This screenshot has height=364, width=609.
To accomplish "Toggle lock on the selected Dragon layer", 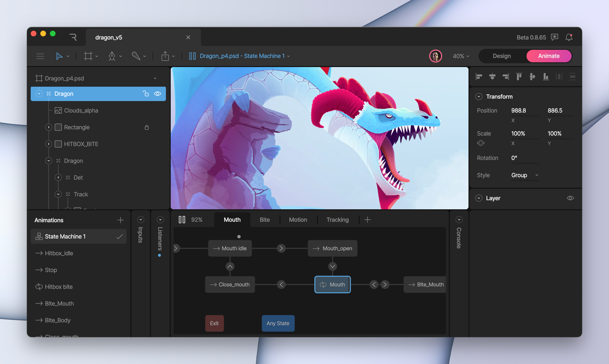I will click(146, 94).
